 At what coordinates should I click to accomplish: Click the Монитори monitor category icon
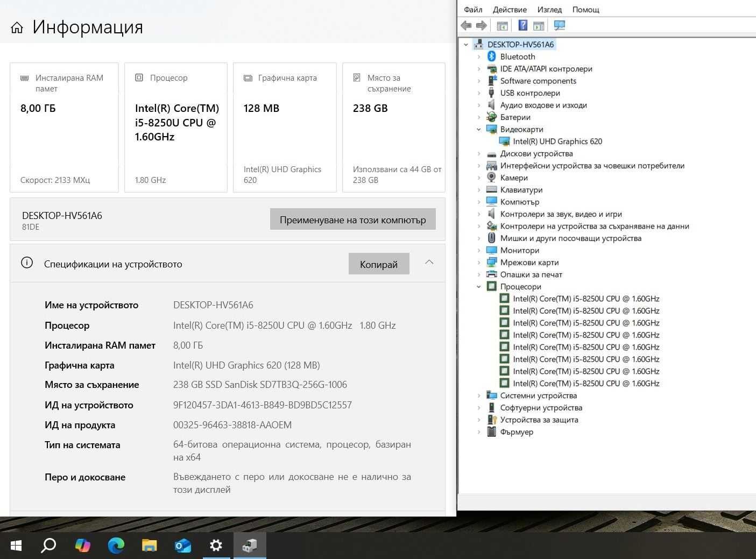(x=491, y=250)
